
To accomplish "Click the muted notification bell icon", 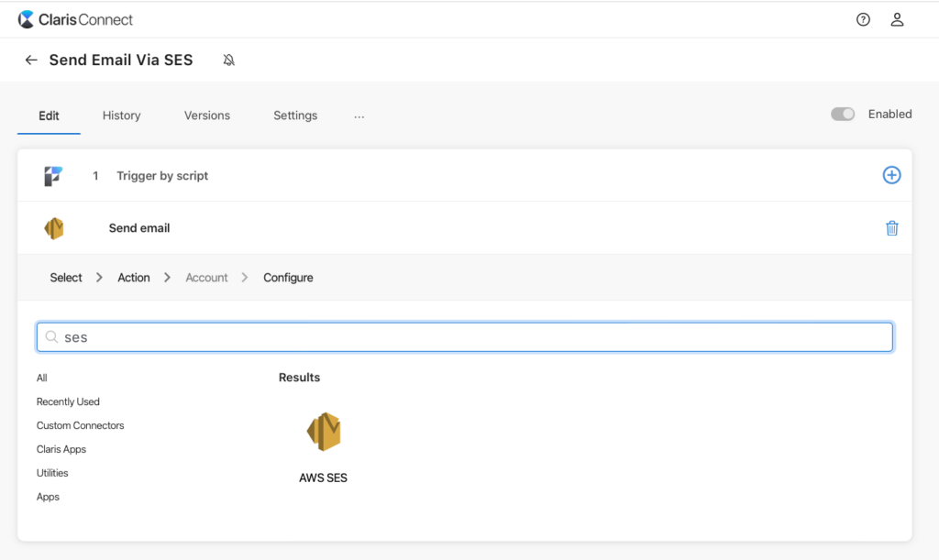I will pos(228,60).
